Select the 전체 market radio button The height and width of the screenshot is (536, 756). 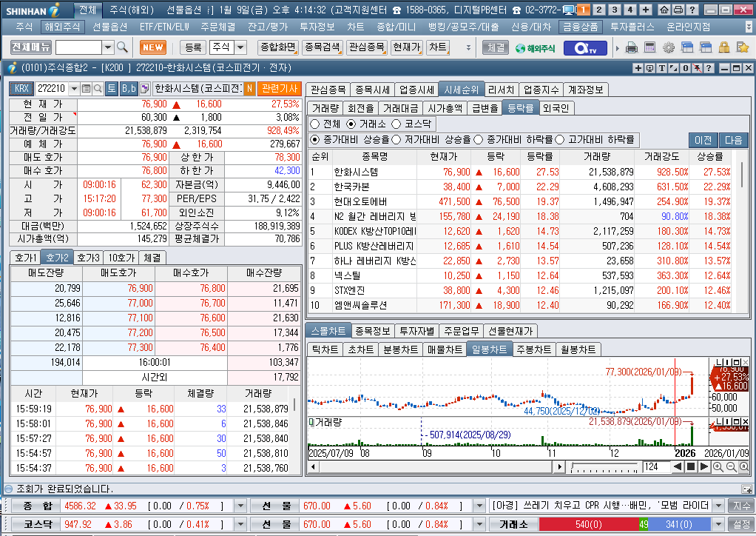(x=315, y=124)
